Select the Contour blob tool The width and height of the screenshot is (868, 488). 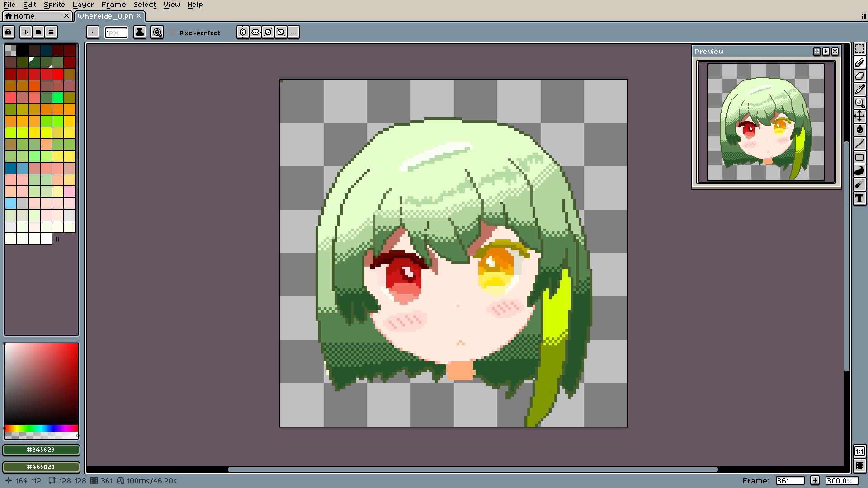point(859,171)
